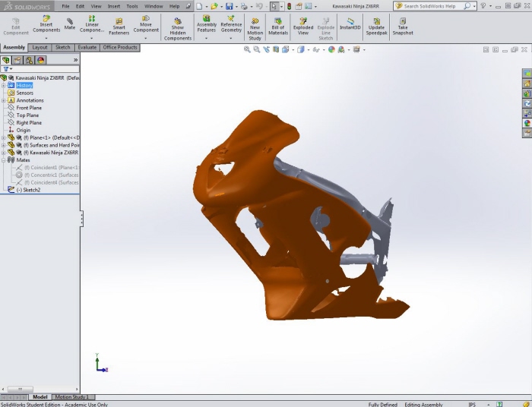This screenshot has height=407, width=532.
Task: Open the Motion Study 1 tab
Action: click(72, 397)
